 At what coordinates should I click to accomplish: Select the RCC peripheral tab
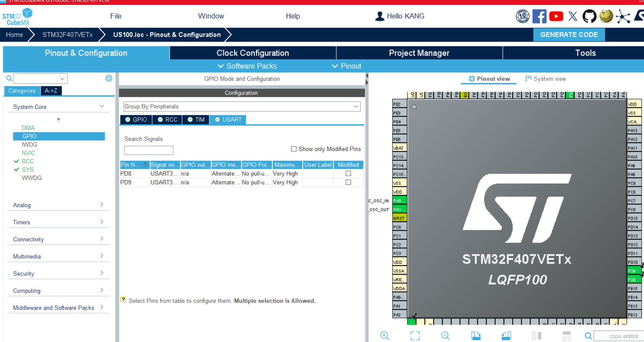coord(167,120)
